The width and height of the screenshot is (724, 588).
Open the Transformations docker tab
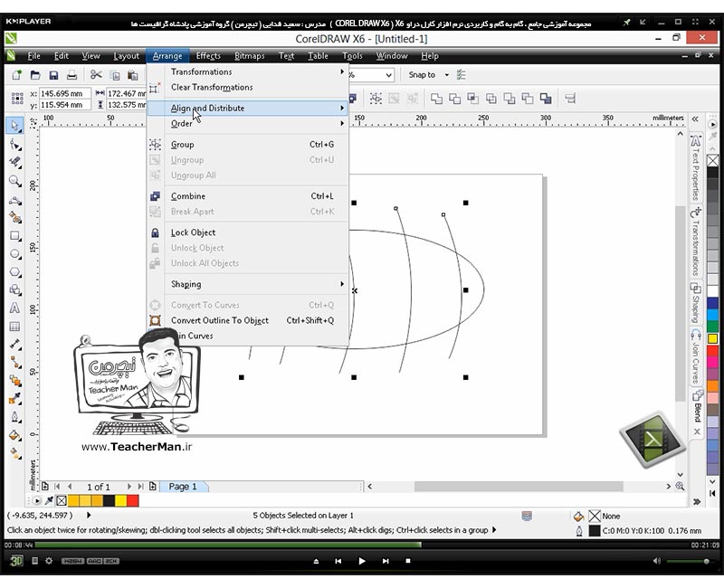[696, 241]
